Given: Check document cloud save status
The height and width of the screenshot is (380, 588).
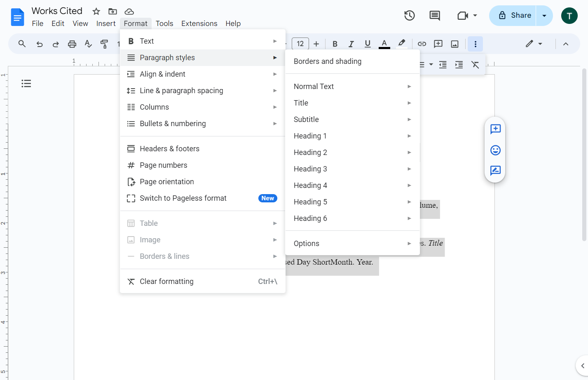Looking at the screenshot, I should click(x=129, y=12).
